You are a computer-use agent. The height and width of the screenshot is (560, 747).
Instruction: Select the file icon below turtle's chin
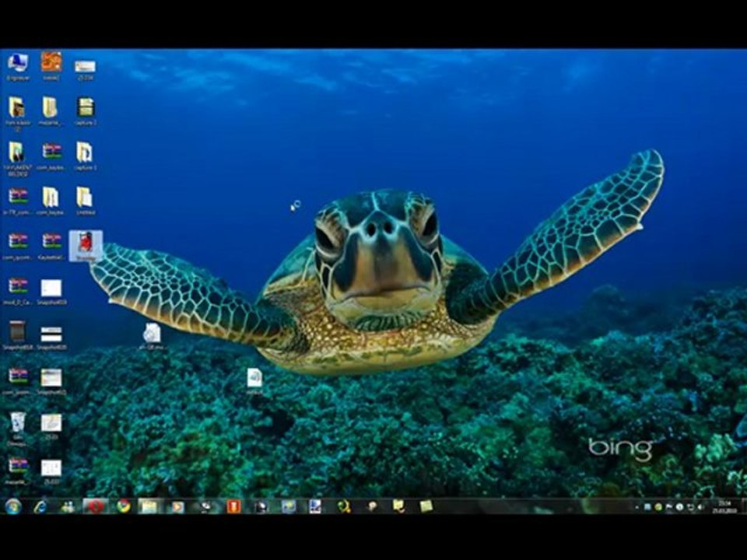coord(254,381)
